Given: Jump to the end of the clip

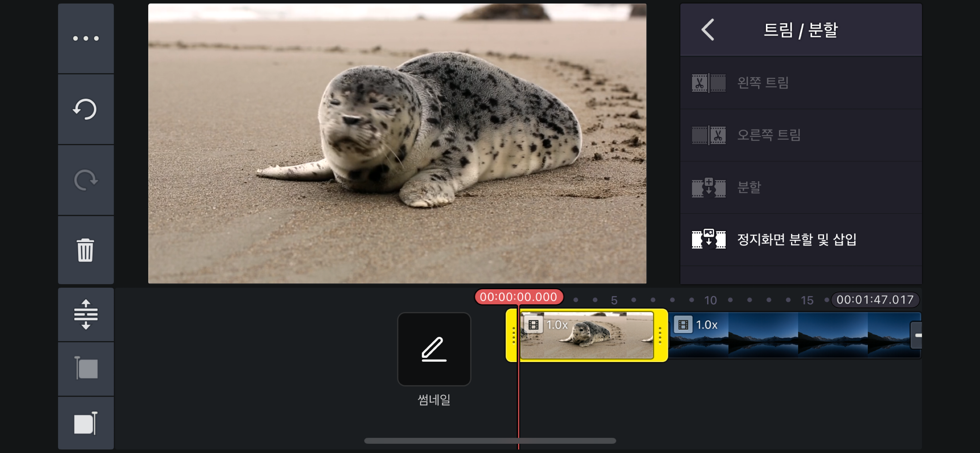Looking at the screenshot, I should [86, 423].
